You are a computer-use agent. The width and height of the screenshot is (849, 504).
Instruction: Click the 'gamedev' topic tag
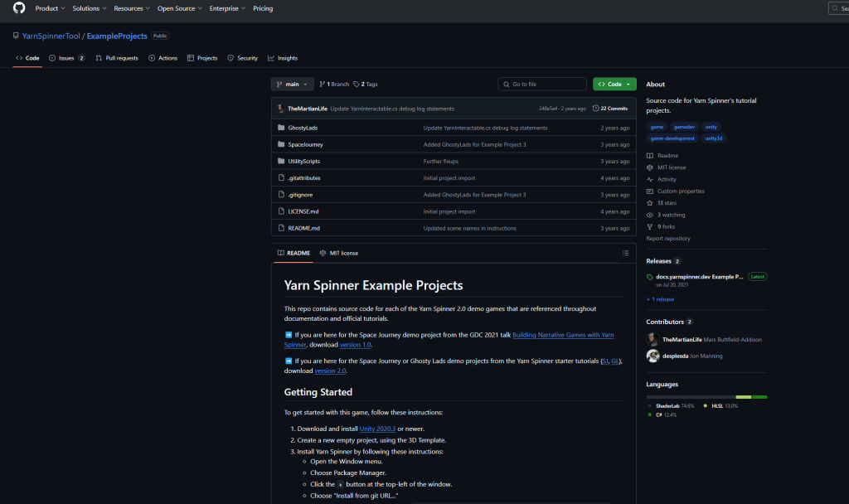point(684,127)
